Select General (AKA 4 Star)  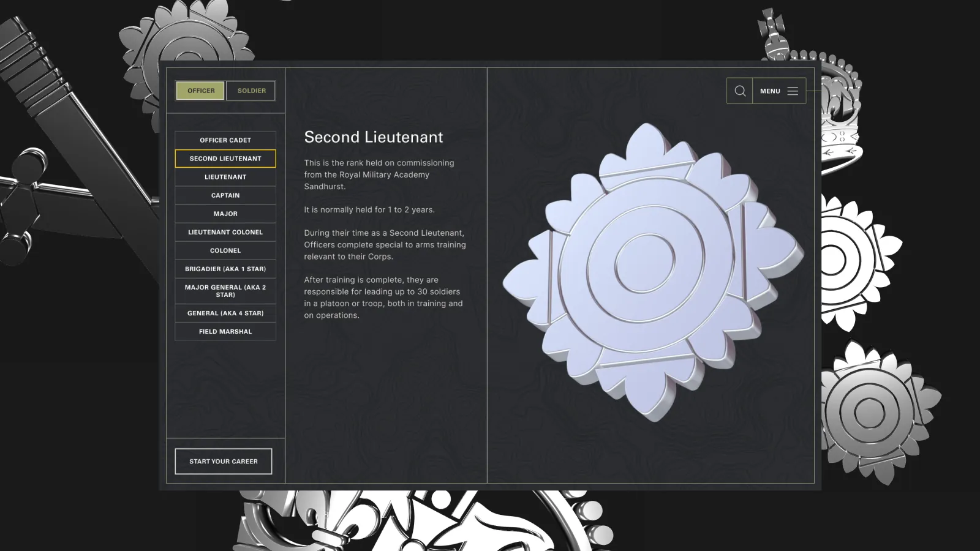(225, 313)
